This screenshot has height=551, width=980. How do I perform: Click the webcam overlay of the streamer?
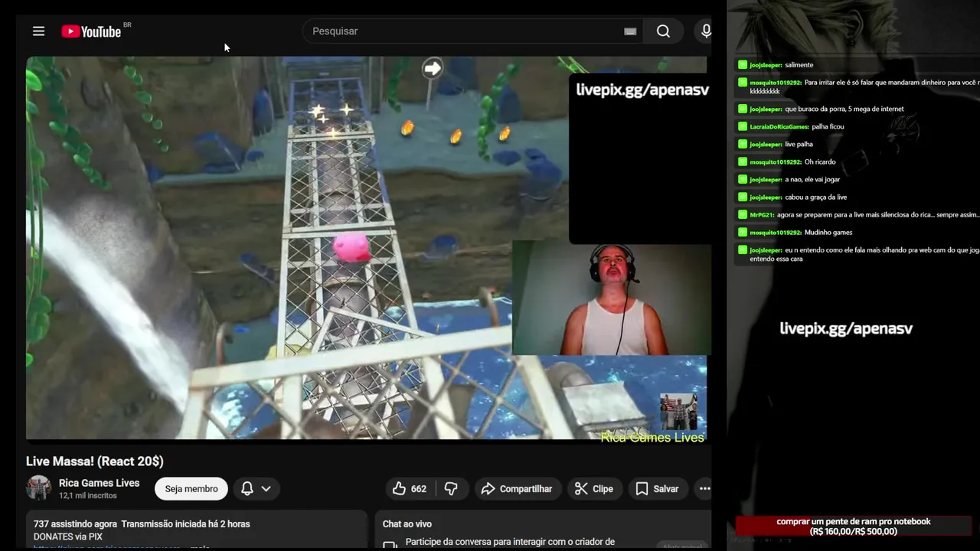(611, 298)
